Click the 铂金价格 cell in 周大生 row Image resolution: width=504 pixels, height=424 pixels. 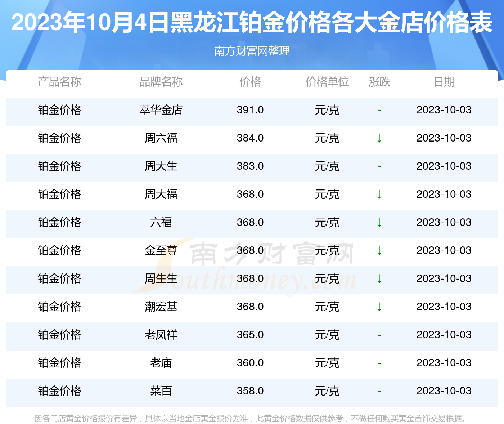pos(59,166)
